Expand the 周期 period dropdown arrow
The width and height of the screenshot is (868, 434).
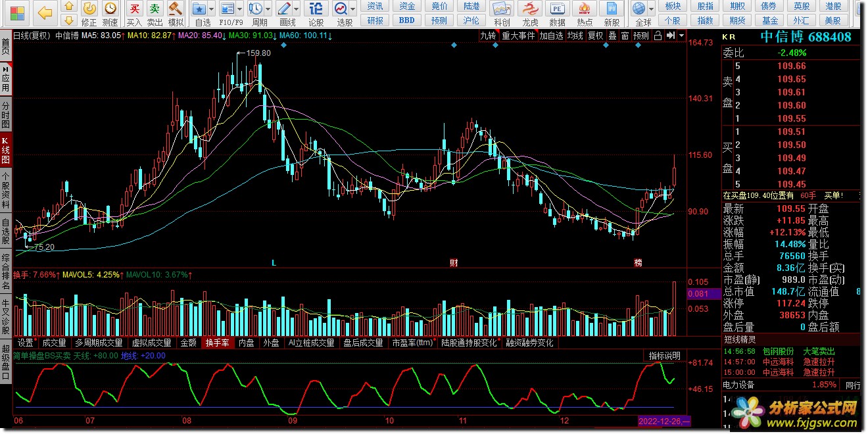pyautogui.click(x=268, y=9)
